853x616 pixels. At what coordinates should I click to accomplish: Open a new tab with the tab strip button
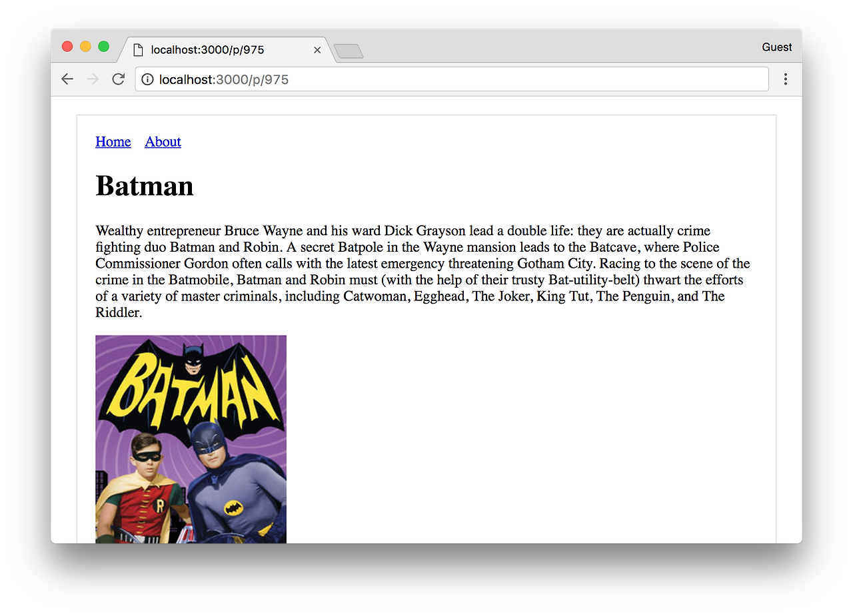pyautogui.click(x=348, y=51)
